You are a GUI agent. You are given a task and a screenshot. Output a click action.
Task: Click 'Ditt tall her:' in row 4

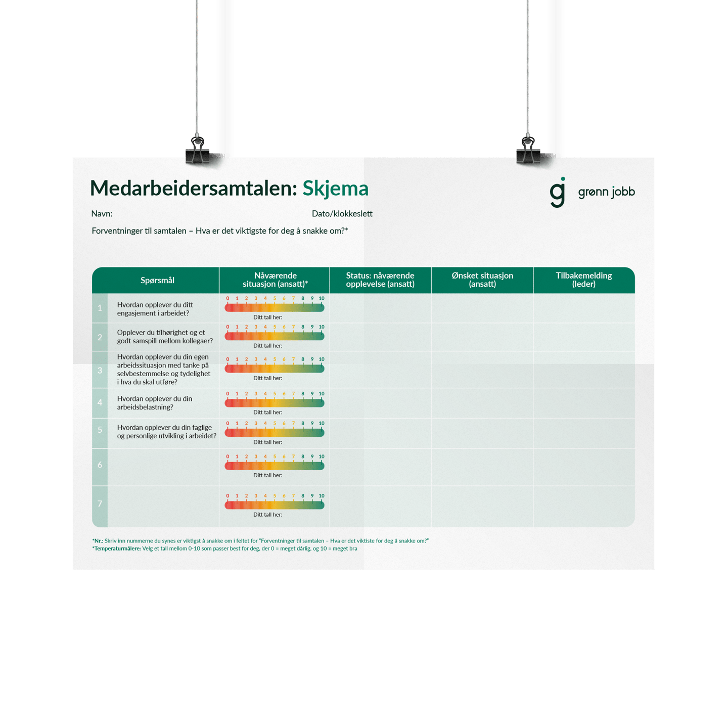267,413
